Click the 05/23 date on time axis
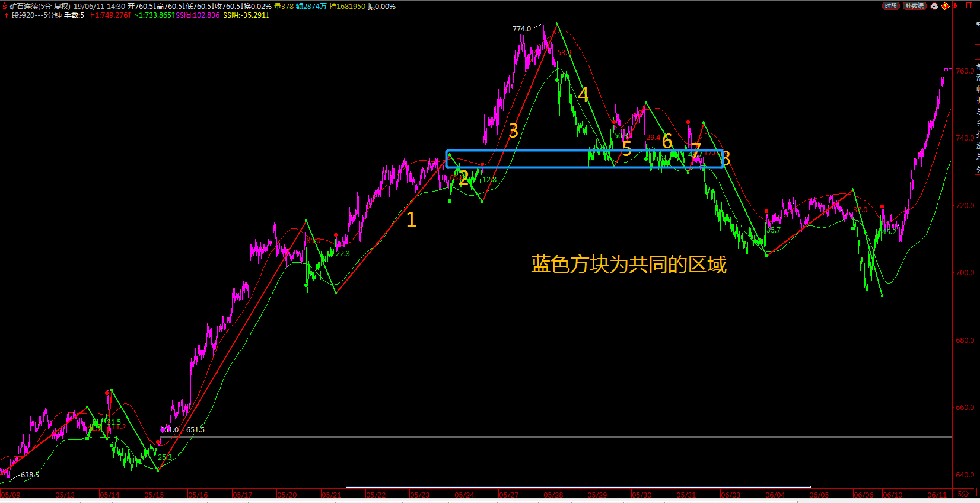The image size is (980, 503). [x=420, y=495]
